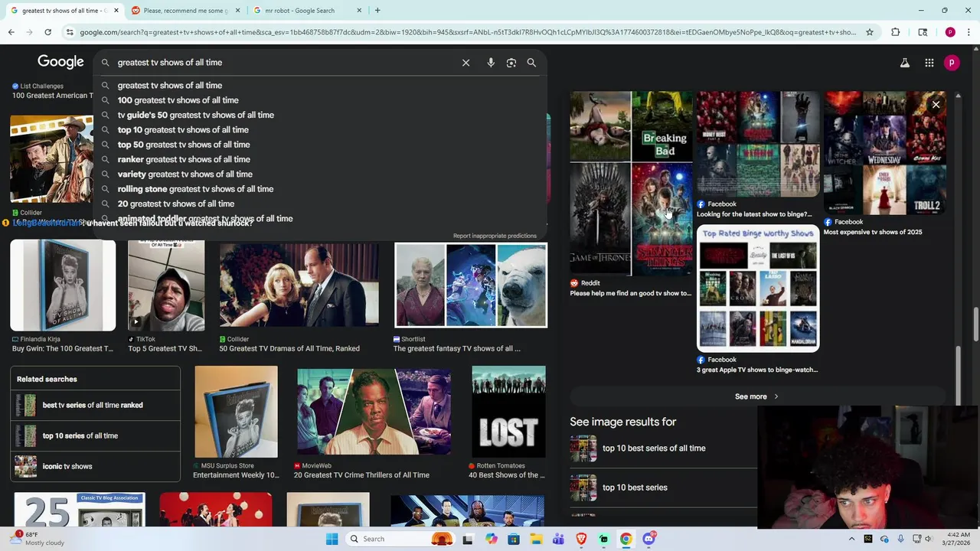Start voice search with microphone icon
Viewport: 980px width, 551px height.
click(491, 63)
